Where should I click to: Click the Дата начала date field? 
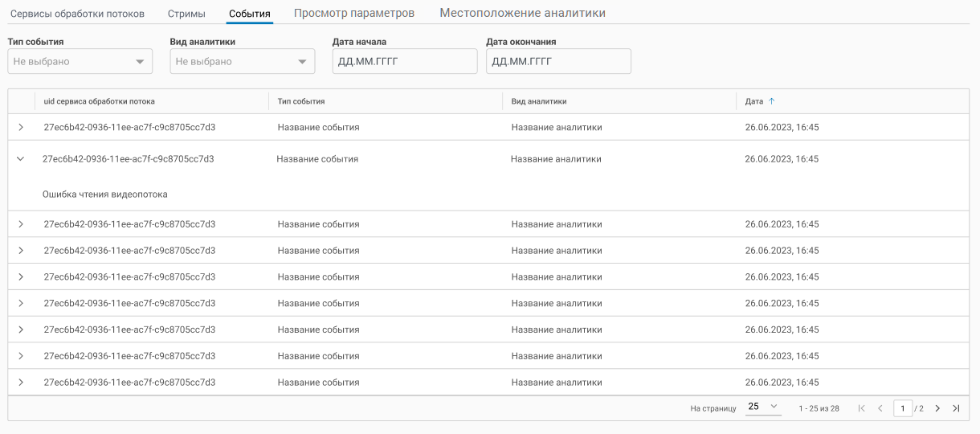404,62
